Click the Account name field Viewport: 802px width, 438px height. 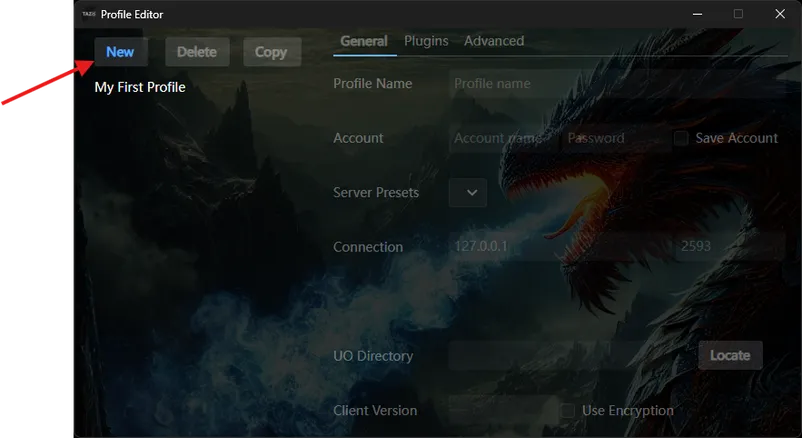504,138
